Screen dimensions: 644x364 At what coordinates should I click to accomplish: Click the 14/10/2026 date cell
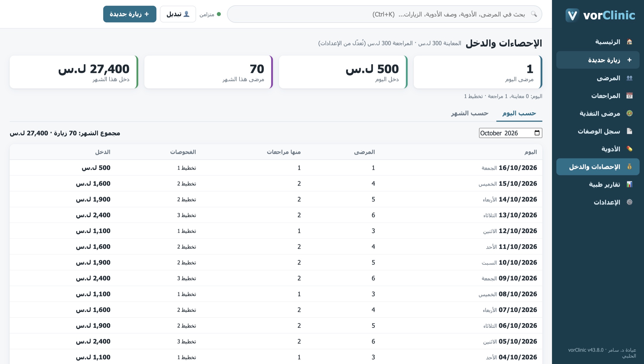pos(518,199)
